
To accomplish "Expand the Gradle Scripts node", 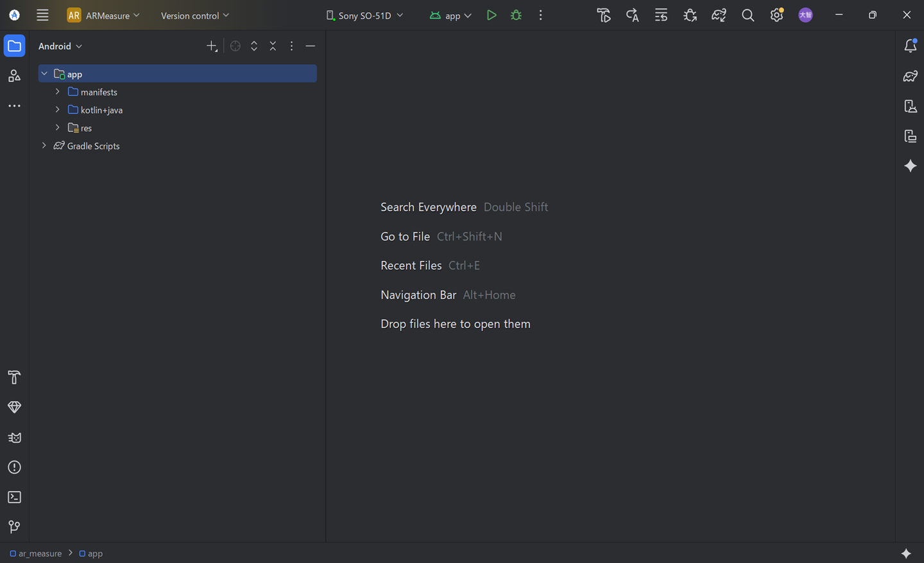I will (44, 146).
